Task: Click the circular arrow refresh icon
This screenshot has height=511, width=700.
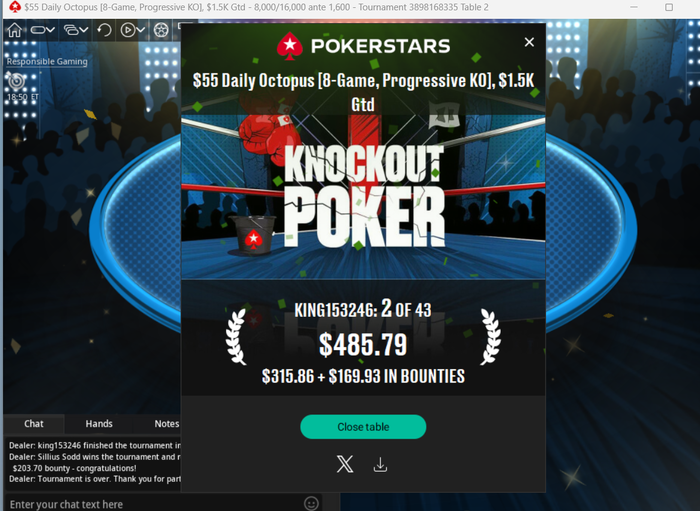Action: tap(104, 30)
